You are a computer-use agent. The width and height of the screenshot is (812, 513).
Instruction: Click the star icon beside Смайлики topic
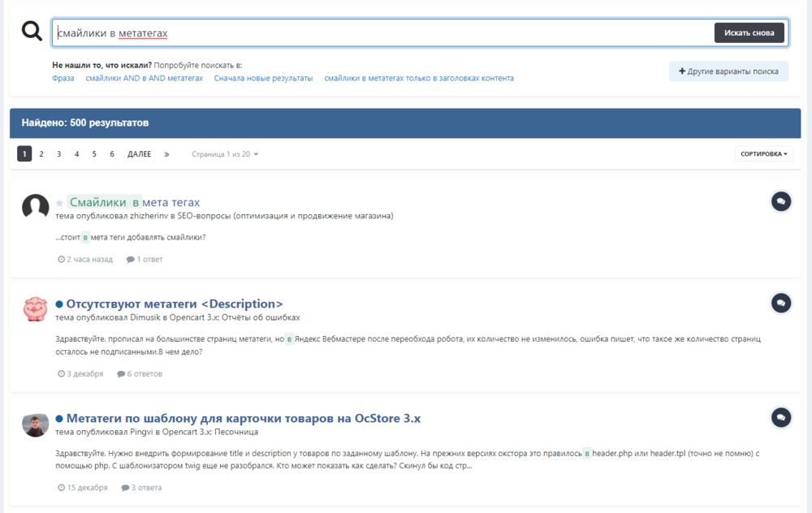[x=59, y=202]
